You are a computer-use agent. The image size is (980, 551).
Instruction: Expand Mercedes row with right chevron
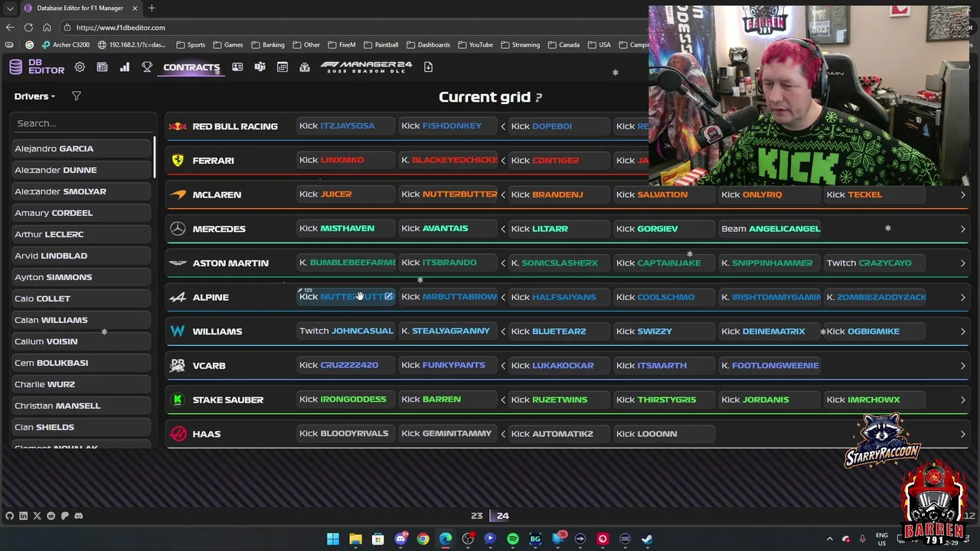pyautogui.click(x=962, y=229)
